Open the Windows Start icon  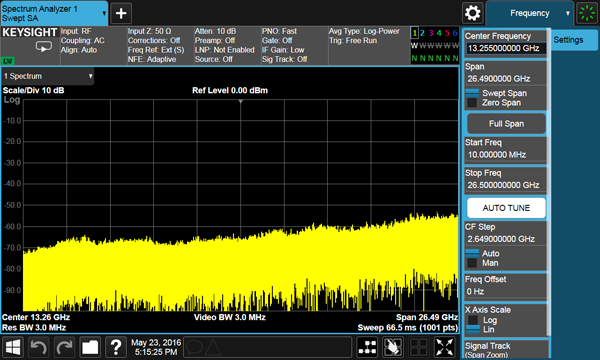[x=13, y=348]
